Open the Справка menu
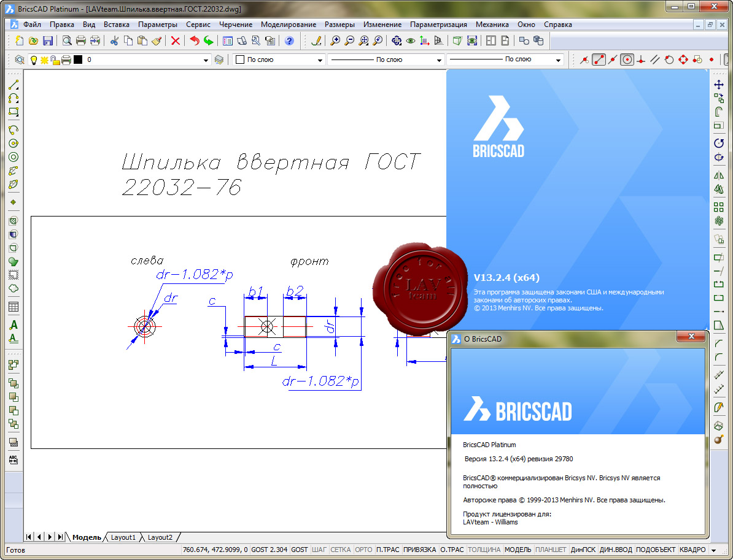733x560 pixels. (x=557, y=25)
